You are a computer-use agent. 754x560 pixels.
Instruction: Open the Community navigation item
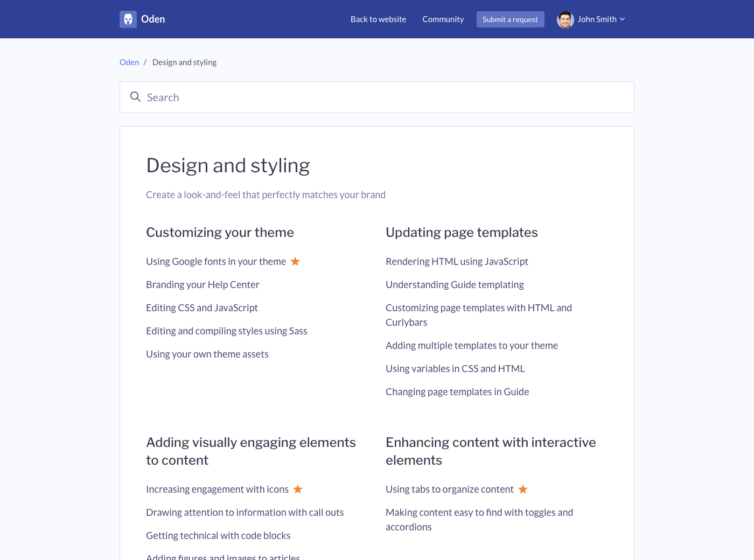tap(443, 19)
